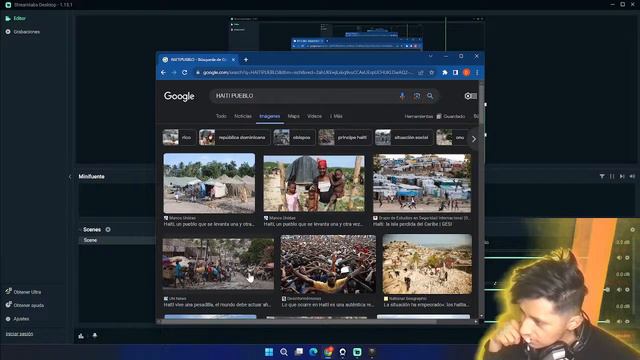Switch to the Noticias tab
This screenshot has width=640, height=360.
[243, 116]
